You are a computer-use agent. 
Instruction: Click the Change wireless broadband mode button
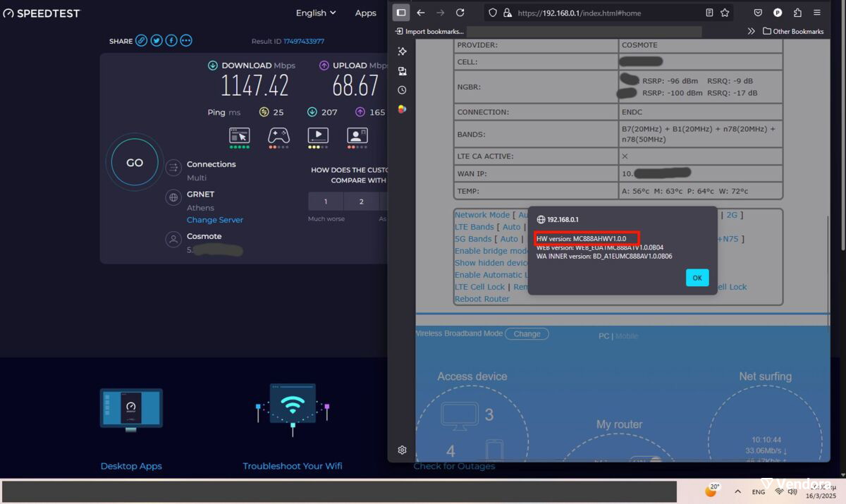tap(527, 334)
